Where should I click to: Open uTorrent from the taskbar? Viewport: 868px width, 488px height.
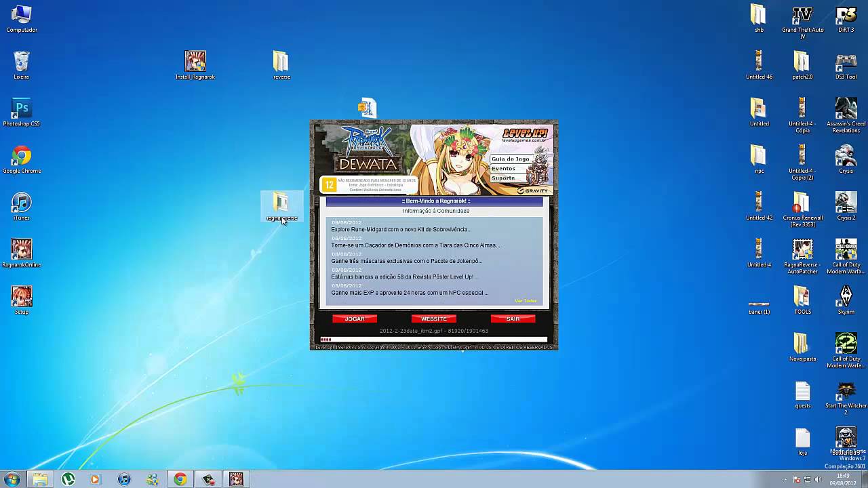point(68,479)
